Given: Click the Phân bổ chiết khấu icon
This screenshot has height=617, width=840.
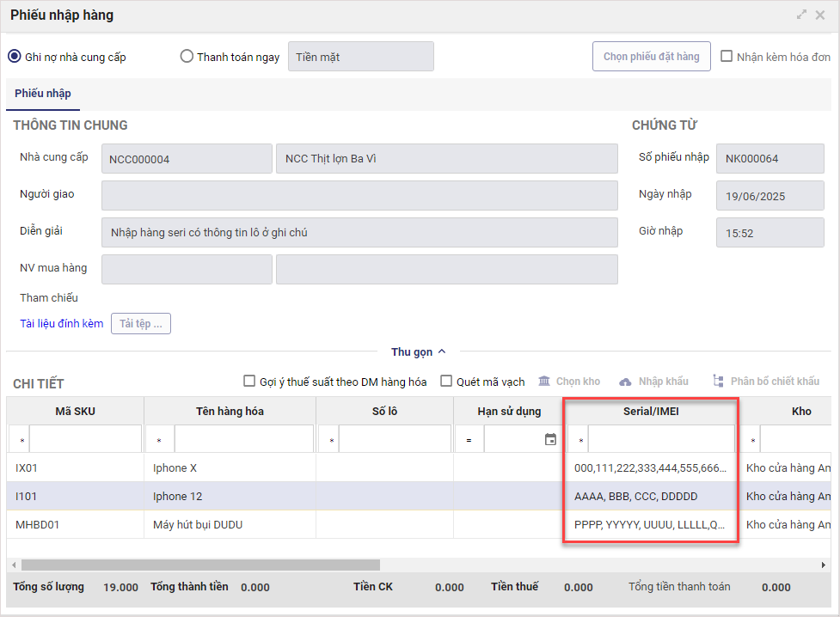Looking at the screenshot, I should [x=718, y=382].
